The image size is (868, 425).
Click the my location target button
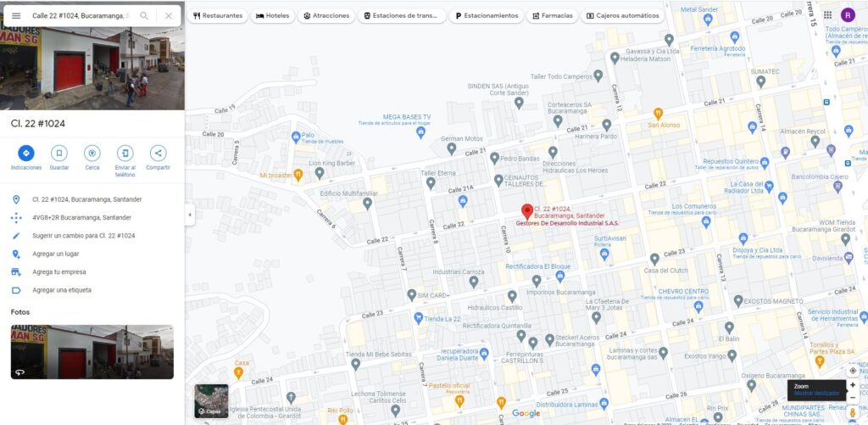click(853, 370)
